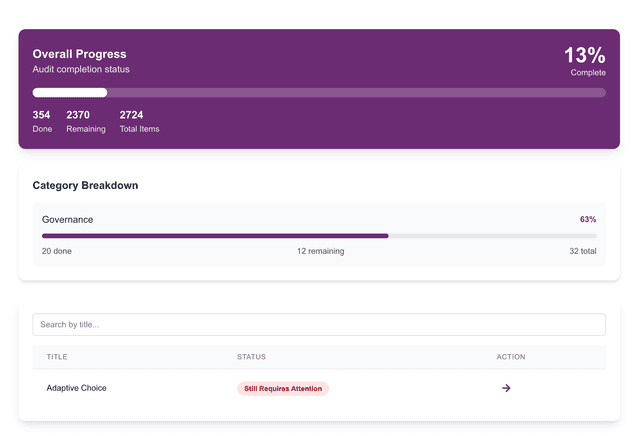The width and height of the screenshot is (640, 436).
Task: Click the 12 remaining label under Governance
Action: (x=320, y=251)
